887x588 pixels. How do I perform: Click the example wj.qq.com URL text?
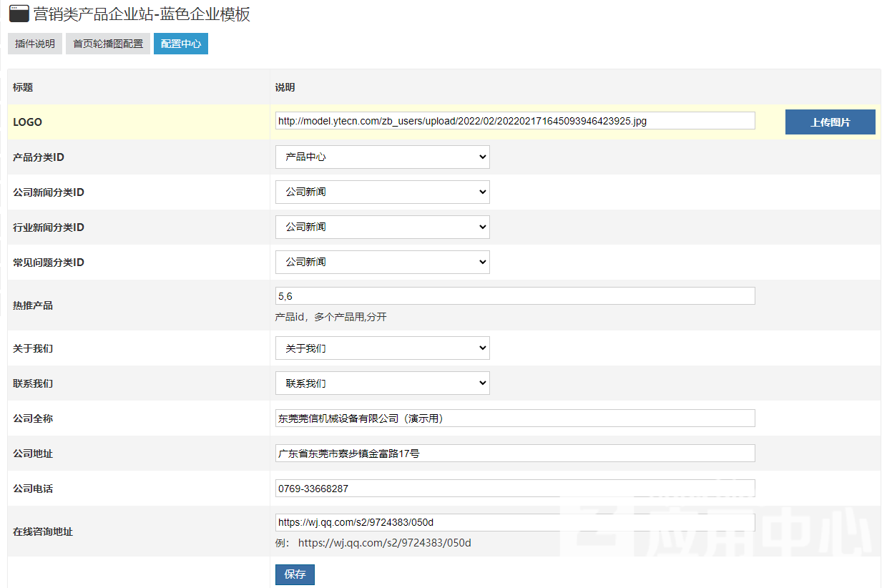pyautogui.click(x=384, y=543)
